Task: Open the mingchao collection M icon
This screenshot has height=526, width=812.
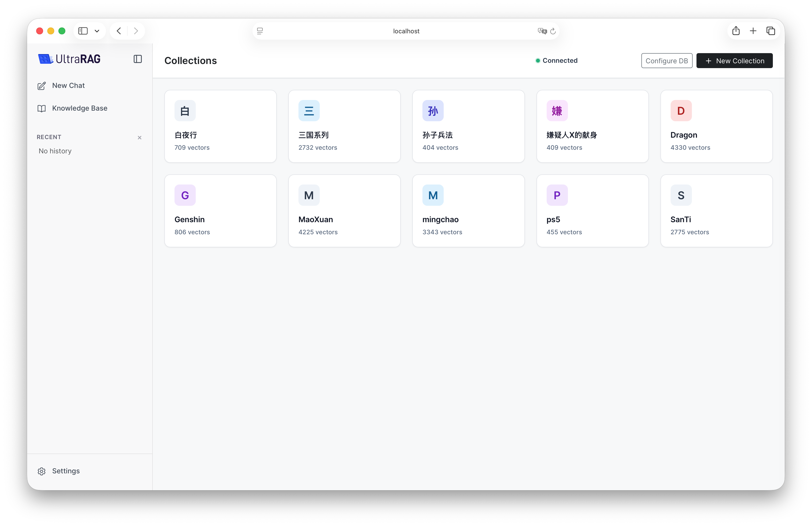Action: (x=433, y=195)
